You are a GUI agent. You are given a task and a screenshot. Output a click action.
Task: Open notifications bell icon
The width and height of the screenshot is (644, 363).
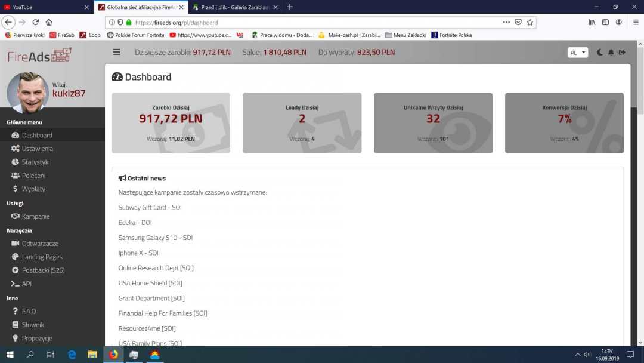tap(611, 53)
